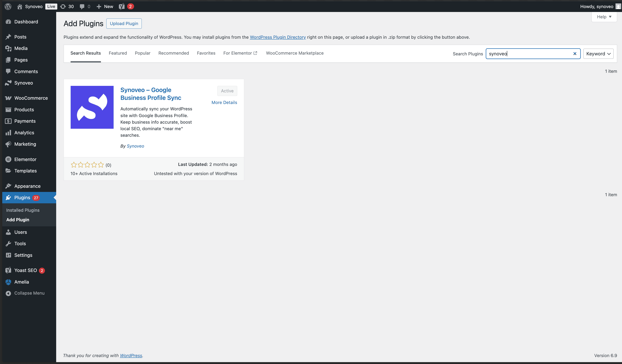Open More Details for the Synoveo plugin

click(x=224, y=102)
